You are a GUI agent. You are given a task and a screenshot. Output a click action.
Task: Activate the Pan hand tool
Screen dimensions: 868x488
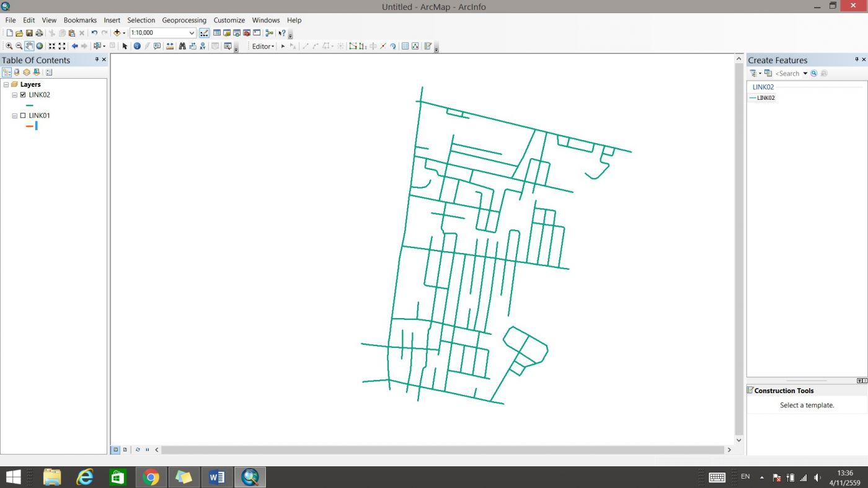[29, 47]
